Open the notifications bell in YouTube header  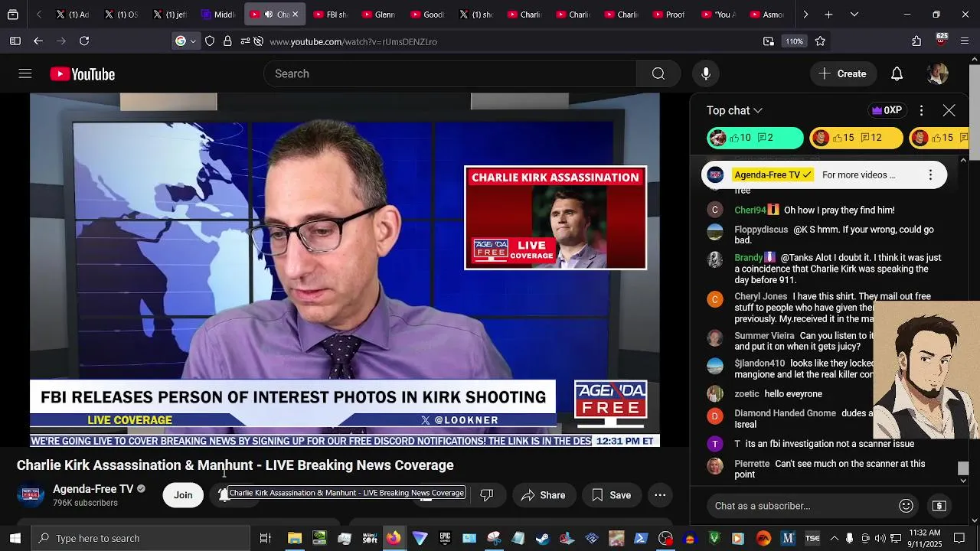[x=897, y=73]
